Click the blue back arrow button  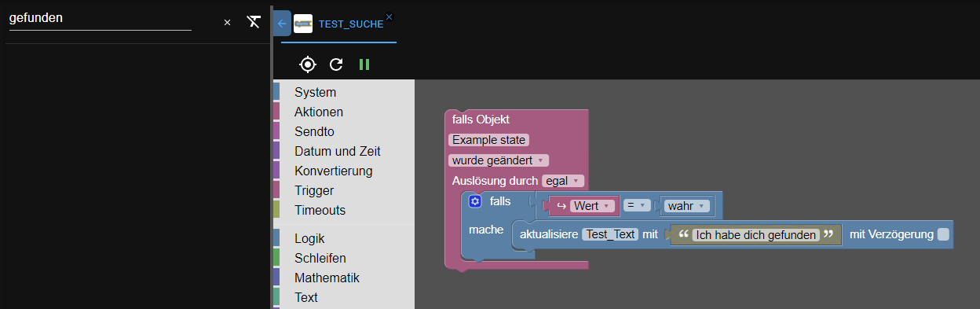(x=282, y=24)
